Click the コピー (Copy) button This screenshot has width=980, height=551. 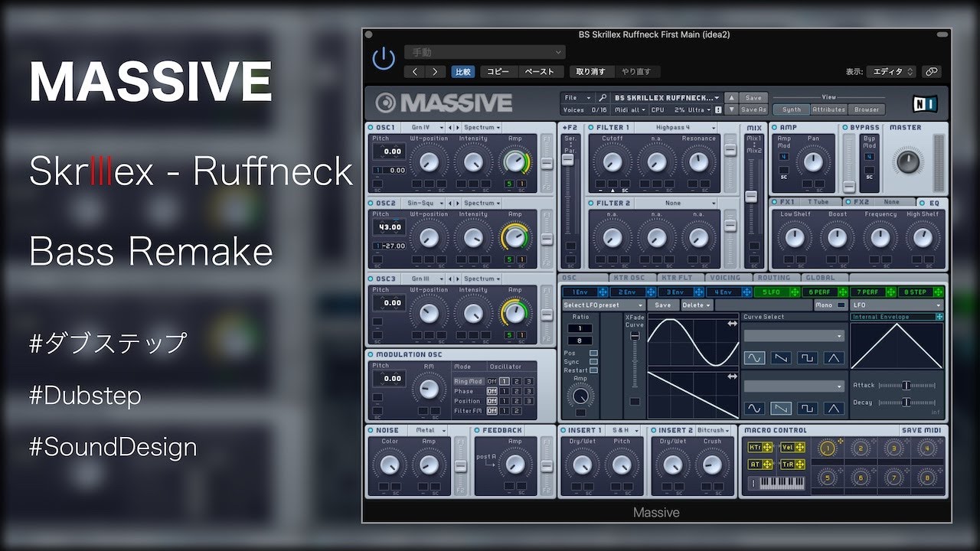[498, 72]
